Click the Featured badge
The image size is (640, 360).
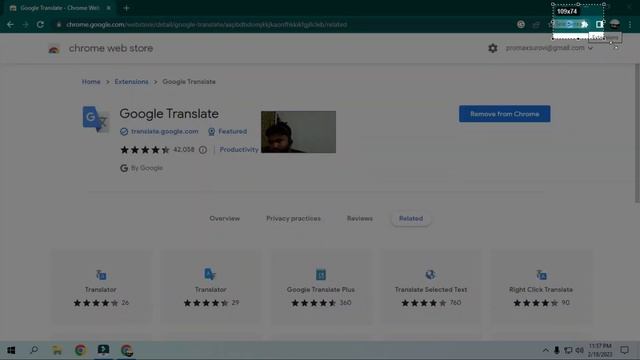point(228,131)
